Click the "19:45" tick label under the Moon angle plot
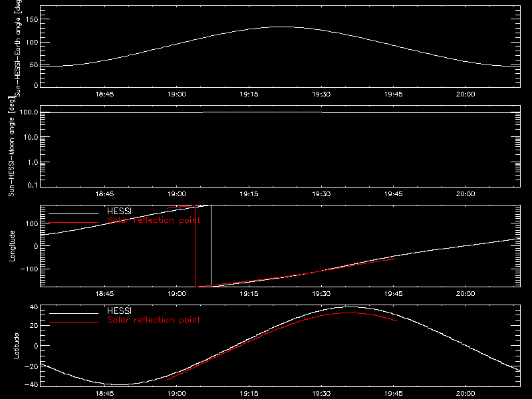 tap(393, 194)
